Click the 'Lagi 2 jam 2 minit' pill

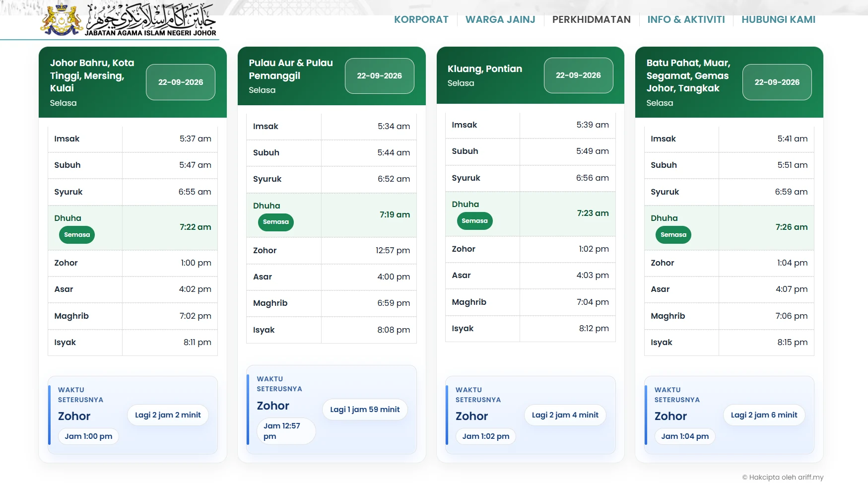point(168,415)
